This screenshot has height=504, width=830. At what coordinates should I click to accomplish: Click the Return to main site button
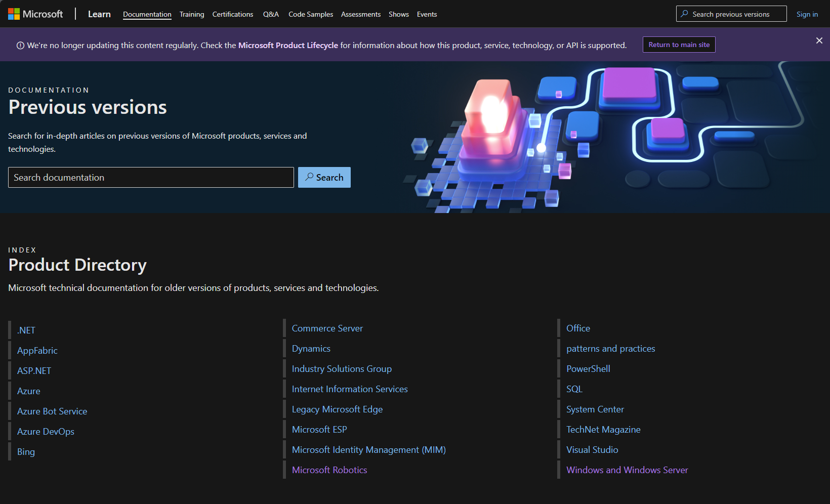(x=679, y=45)
